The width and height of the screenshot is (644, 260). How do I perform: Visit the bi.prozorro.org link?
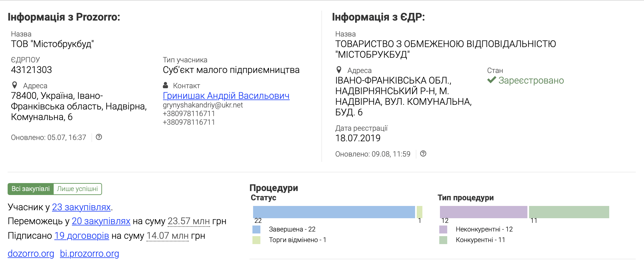point(89,253)
